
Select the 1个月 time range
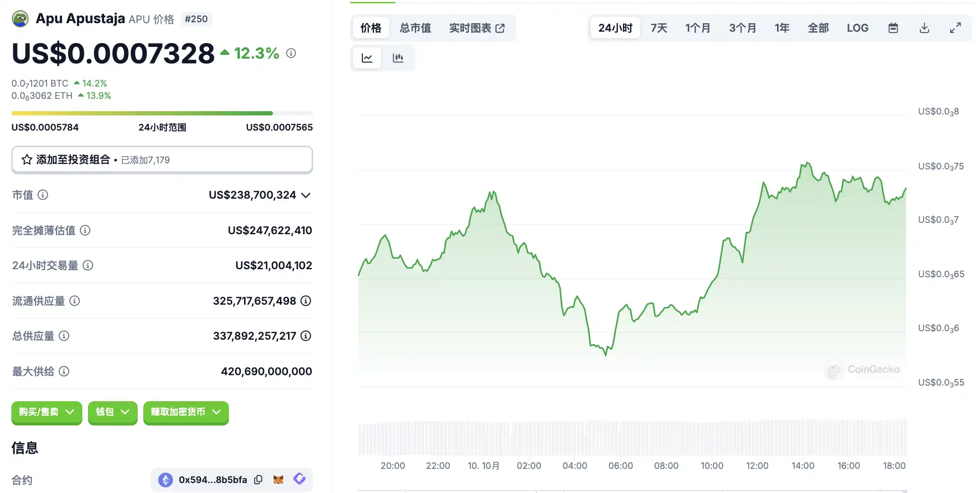click(x=698, y=28)
